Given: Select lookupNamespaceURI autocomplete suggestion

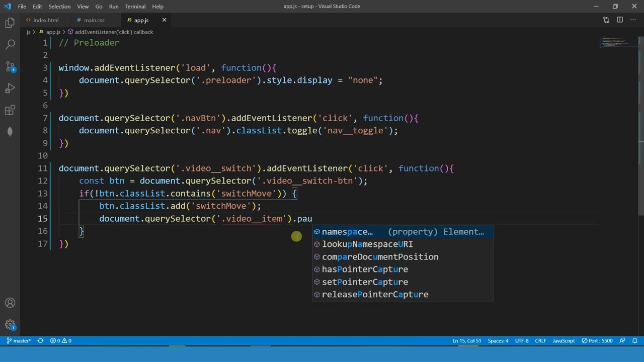Looking at the screenshot, I should (403, 244).
